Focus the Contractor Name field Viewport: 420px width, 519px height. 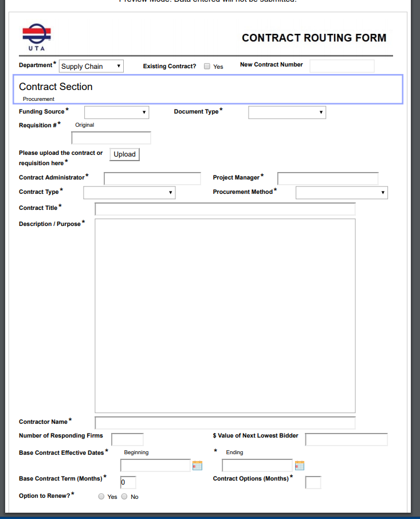click(x=225, y=423)
